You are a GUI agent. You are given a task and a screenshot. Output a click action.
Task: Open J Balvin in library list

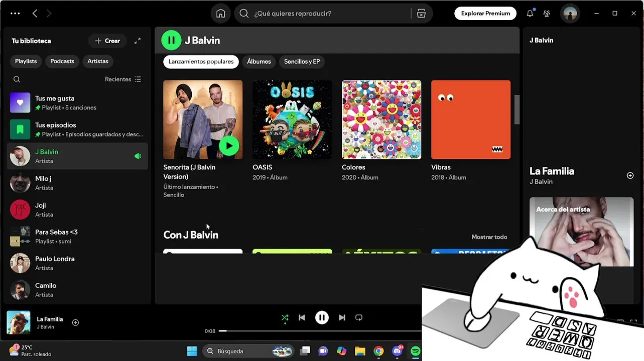pyautogui.click(x=77, y=156)
